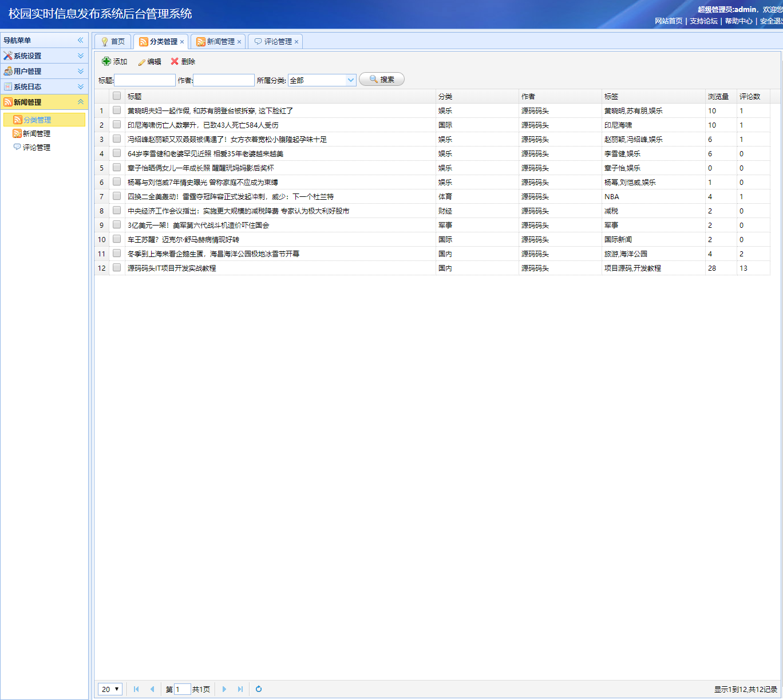
Task: Open the page size dropdown showing 20
Action: [x=110, y=689]
